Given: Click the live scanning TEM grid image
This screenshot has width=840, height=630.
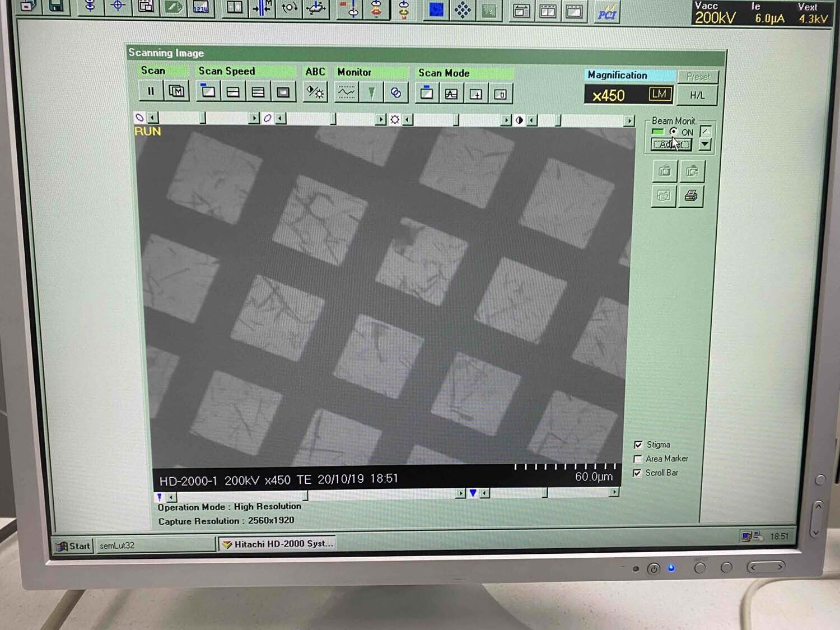Looking at the screenshot, I should (386, 297).
